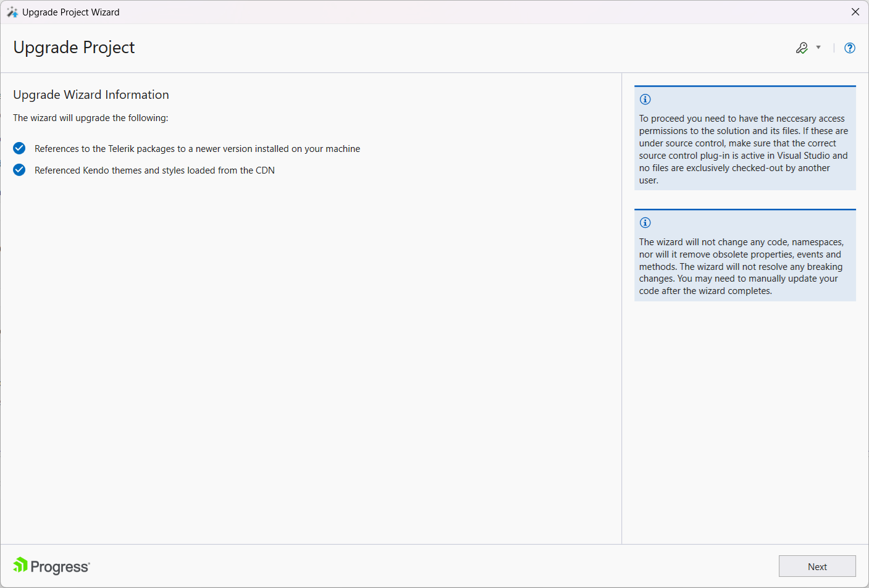Click the checkmark beside Telerik packages references
869x588 pixels.
(x=19, y=148)
